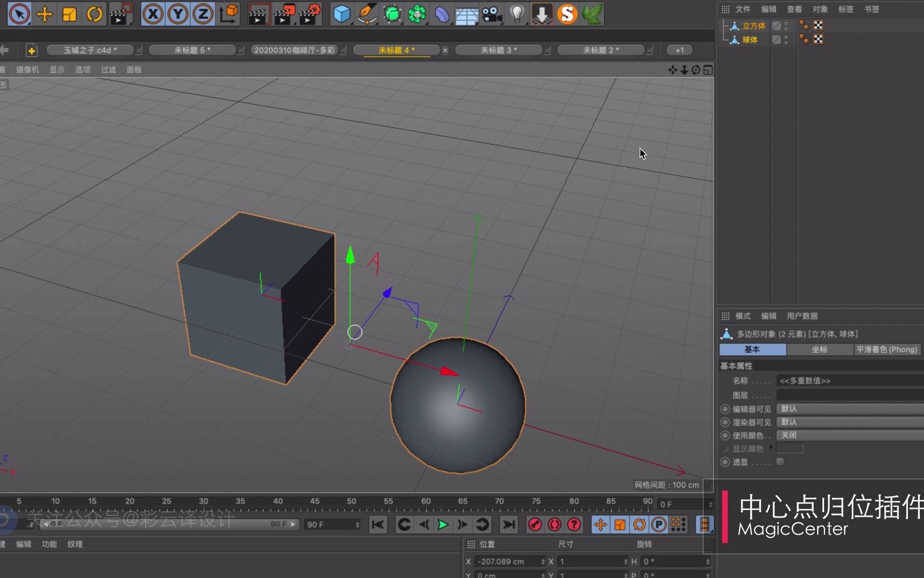Switch coordinate system world/object icon
The height and width of the screenshot is (578, 924).
228,14
